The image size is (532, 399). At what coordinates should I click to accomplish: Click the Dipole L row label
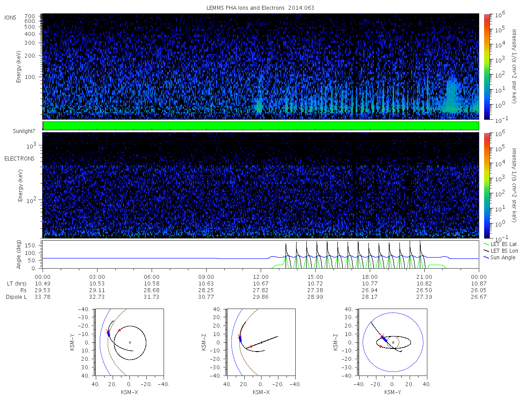tap(16, 297)
